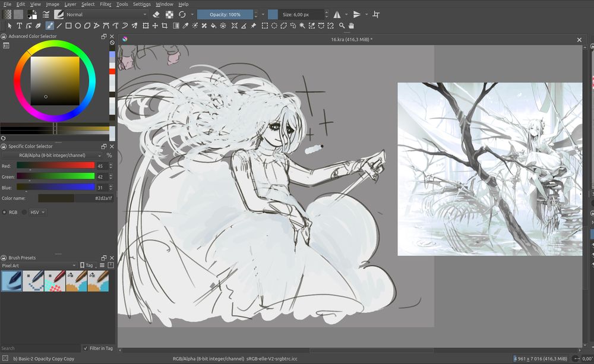
Task: Expand the Pixel Art tag dropdown
Action: pos(39,265)
